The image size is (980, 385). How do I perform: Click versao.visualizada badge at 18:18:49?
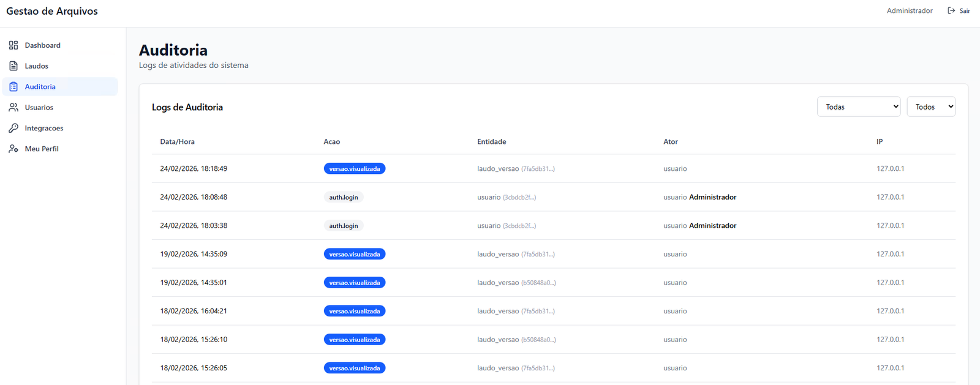pos(354,169)
